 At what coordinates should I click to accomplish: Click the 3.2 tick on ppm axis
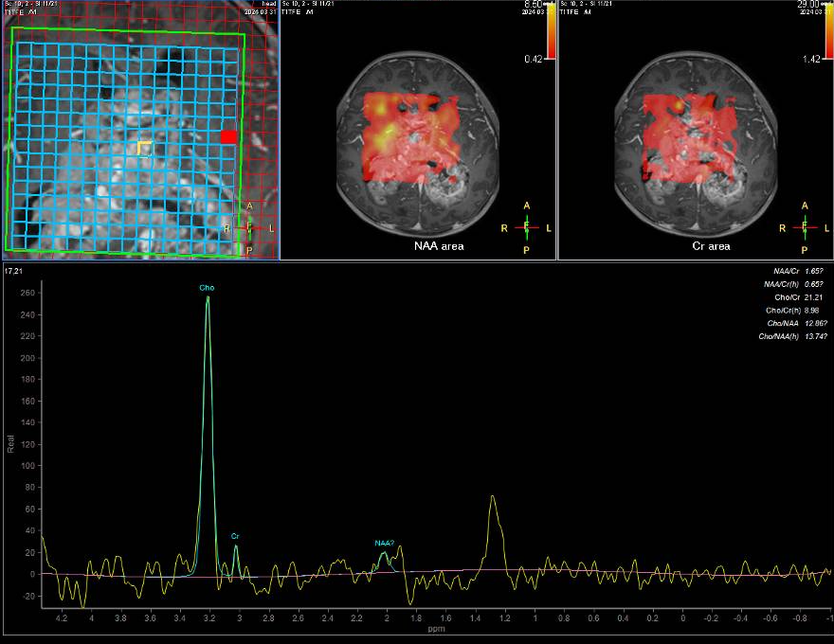[x=209, y=618]
